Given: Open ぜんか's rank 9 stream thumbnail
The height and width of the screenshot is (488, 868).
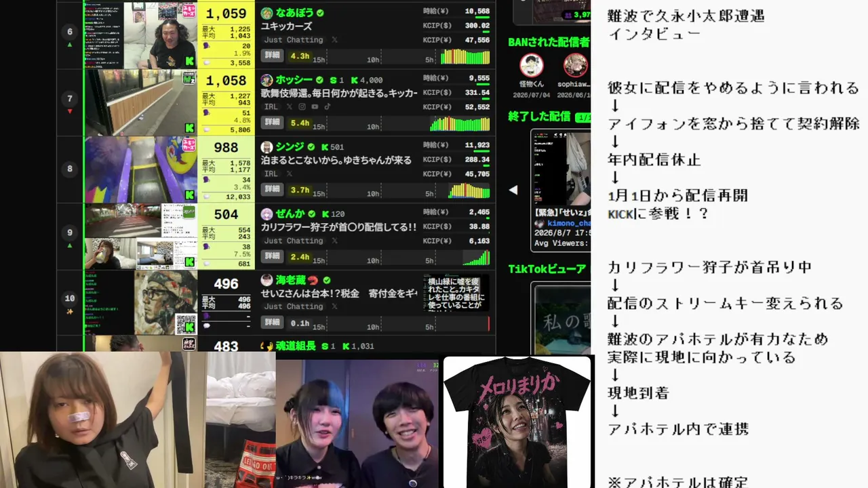Looking at the screenshot, I should click(x=140, y=236).
